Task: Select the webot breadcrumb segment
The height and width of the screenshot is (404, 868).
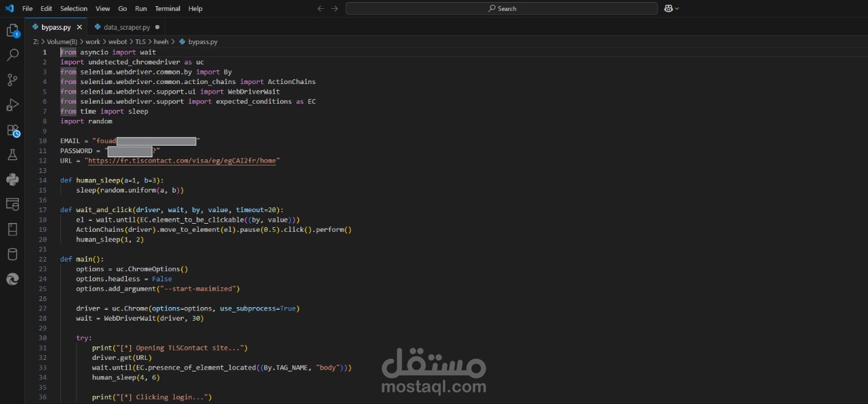Action: point(117,41)
